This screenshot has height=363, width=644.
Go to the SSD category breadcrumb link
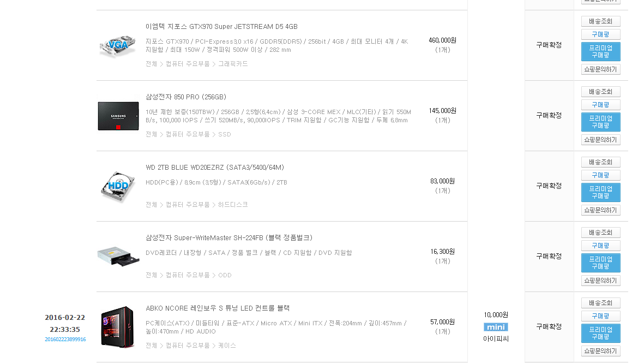(224, 134)
